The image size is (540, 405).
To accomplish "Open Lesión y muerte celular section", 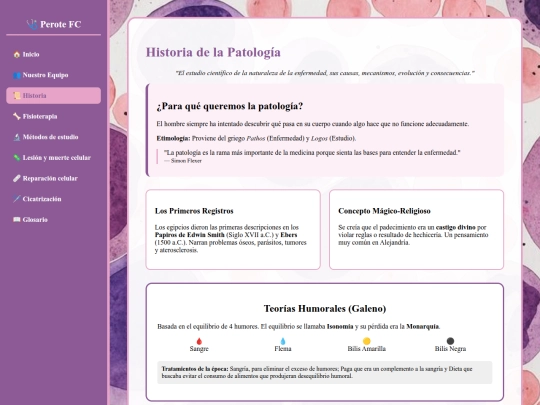I will click(x=53, y=158).
